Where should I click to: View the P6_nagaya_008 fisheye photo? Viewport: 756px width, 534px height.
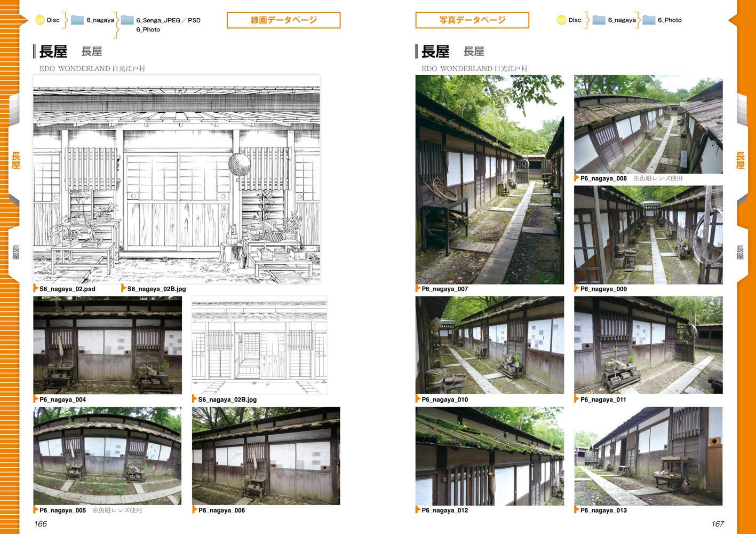point(648,124)
